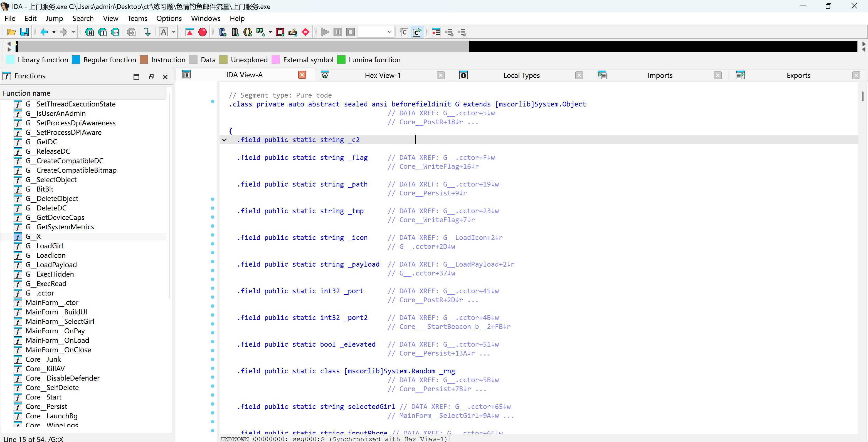Click the Library function cyan legend swatch
The width and height of the screenshot is (868, 442).
click(11, 60)
